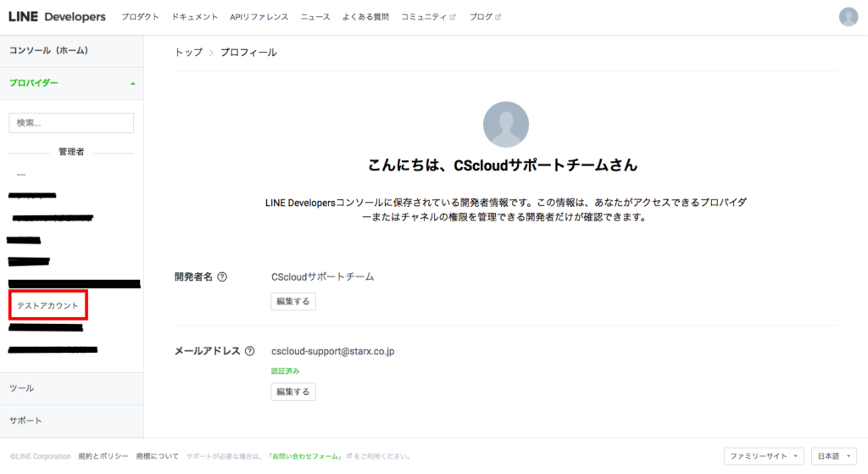
Task: Select テストアカウント provider in sidebar
Action: 47,305
